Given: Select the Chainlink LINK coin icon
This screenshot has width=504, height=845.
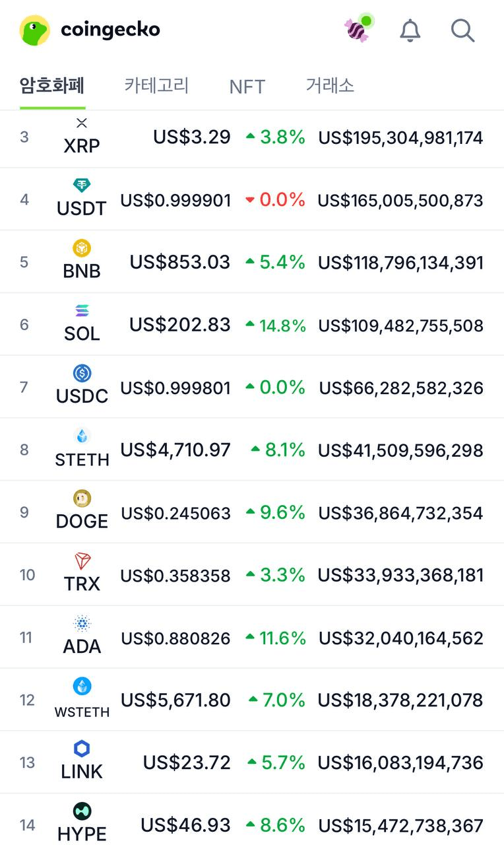Looking at the screenshot, I should click(x=82, y=749).
